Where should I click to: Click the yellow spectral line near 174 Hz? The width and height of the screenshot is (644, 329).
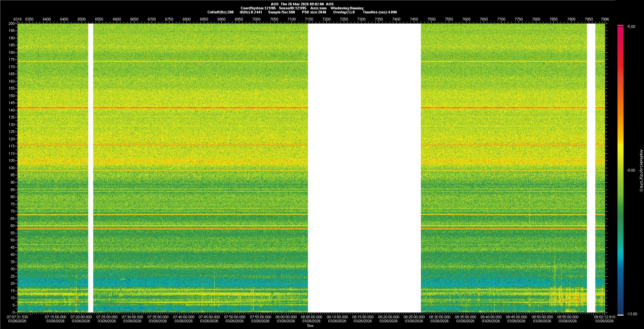coord(201,61)
